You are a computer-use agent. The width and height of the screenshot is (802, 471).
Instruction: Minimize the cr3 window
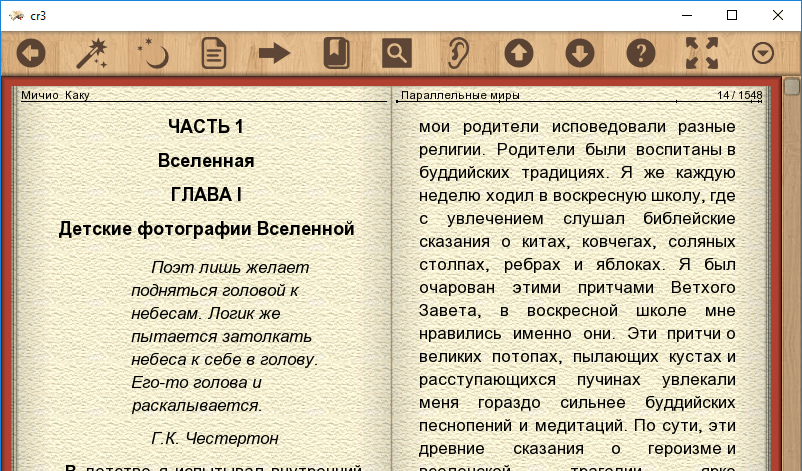pyautogui.click(x=687, y=15)
